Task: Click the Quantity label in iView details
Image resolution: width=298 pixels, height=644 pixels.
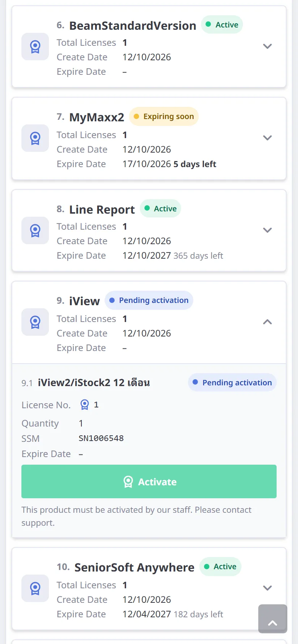Action: point(40,423)
